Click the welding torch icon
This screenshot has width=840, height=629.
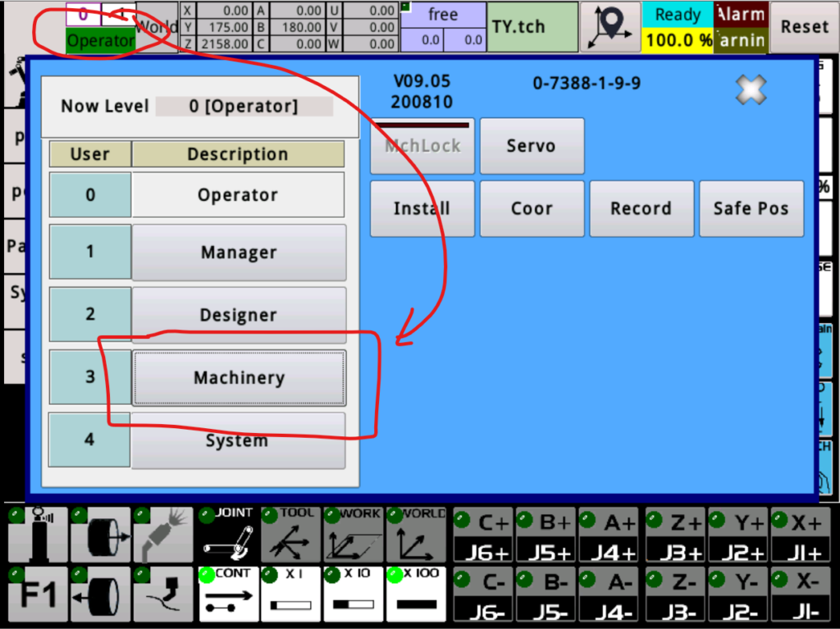pos(163,534)
